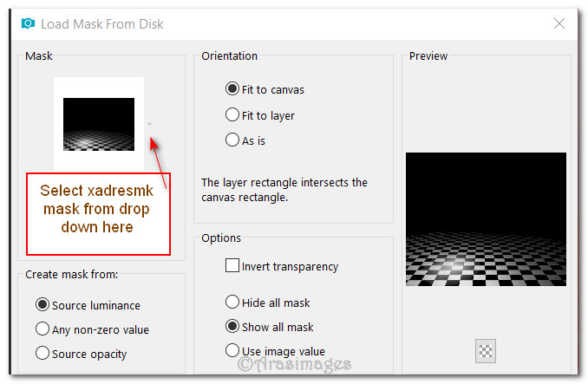Choose Source opacity to create mask from
Image resolution: width=588 pixels, height=384 pixels.
(x=42, y=354)
